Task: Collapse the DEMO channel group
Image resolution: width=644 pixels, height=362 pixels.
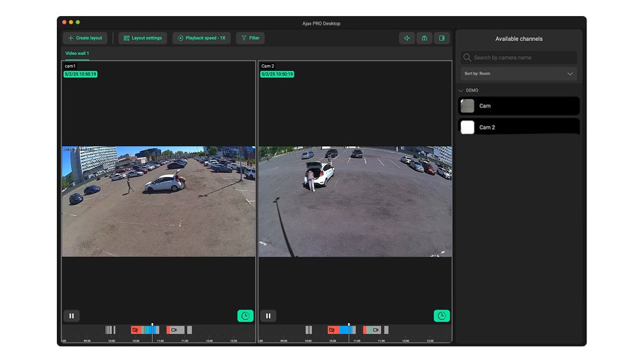Action: (x=461, y=90)
